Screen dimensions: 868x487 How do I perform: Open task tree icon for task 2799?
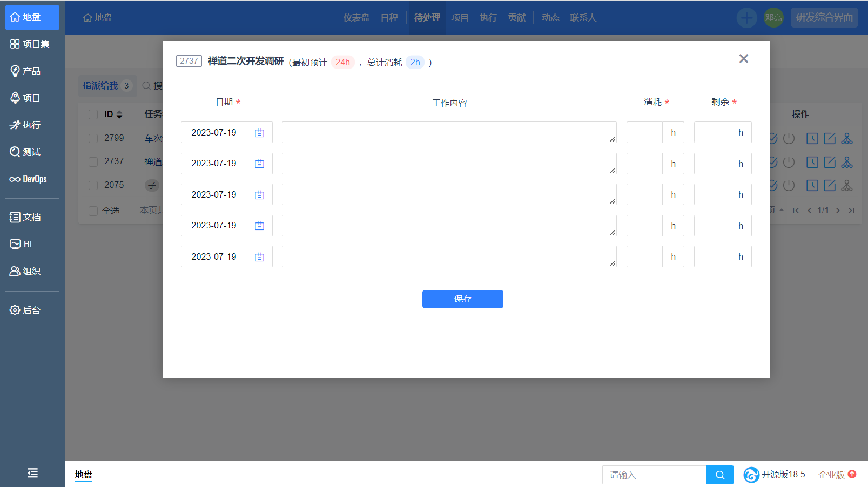pos(847,139)
